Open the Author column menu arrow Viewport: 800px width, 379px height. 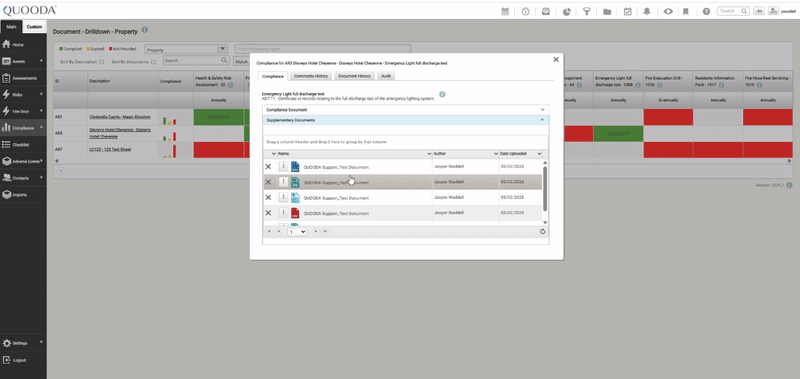(x=495, y=154)
